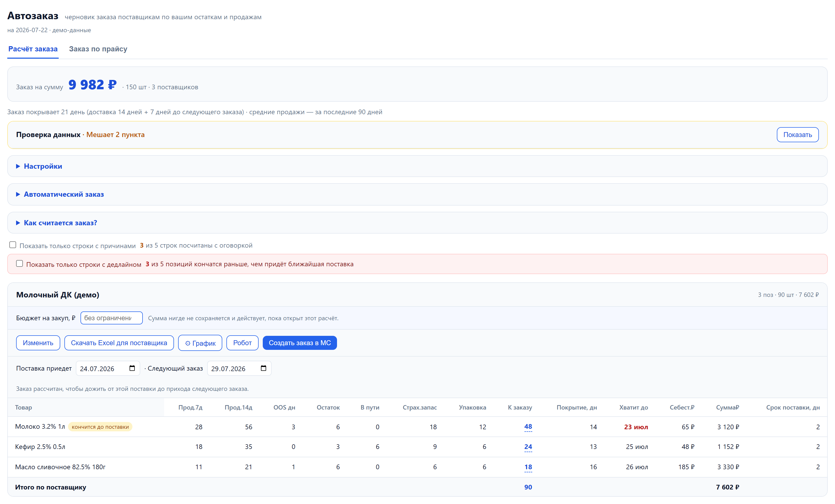Screen dimensions: 835x504
Task: Click the Робот button
Action: (x=242, y=343)
